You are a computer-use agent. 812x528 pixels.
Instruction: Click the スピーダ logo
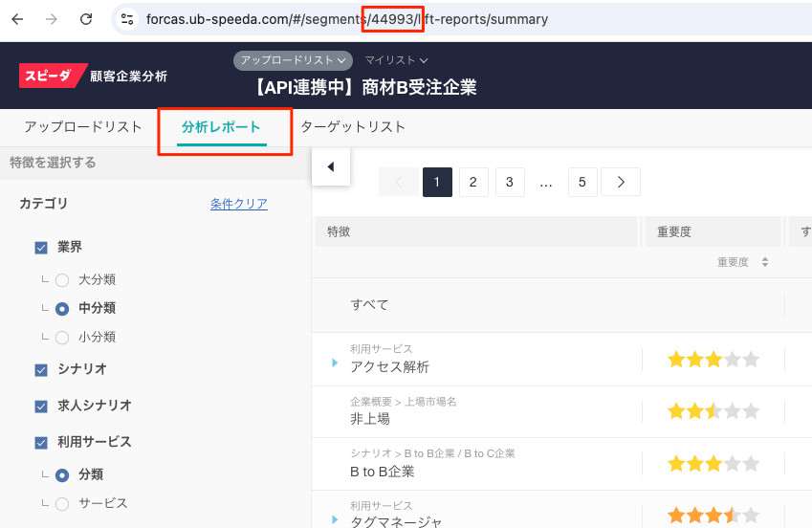pyautogui.click(x=47, y=76)
